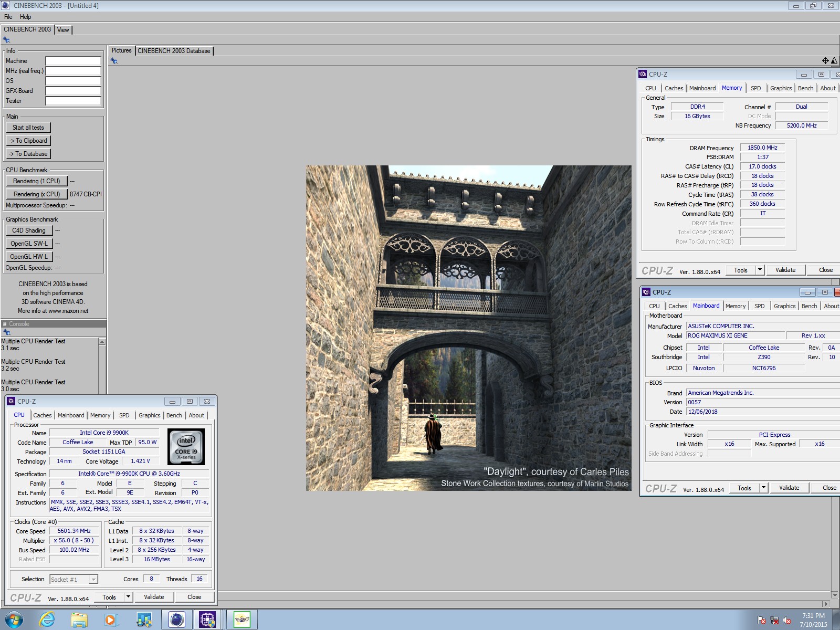Viewport: 840px width, 630px height.
Task: Click the arrow icon under the Pictures tab
Action: click(114, 61)
